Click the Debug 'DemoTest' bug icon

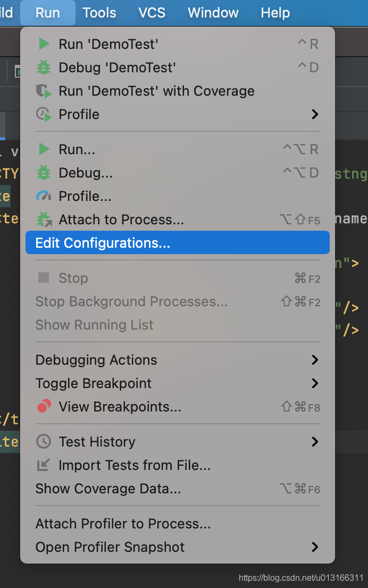pos(44,68)
